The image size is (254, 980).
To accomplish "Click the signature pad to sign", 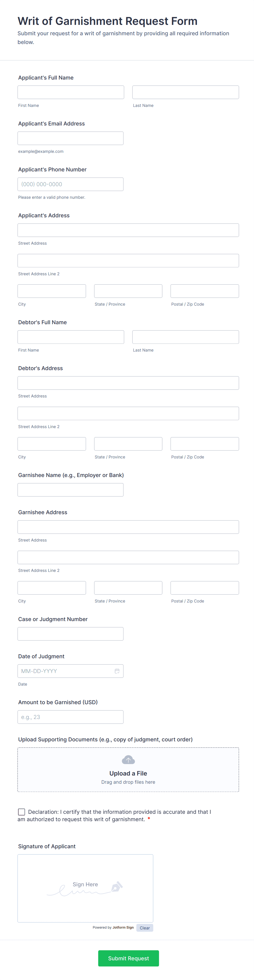I will pos(85,888).
